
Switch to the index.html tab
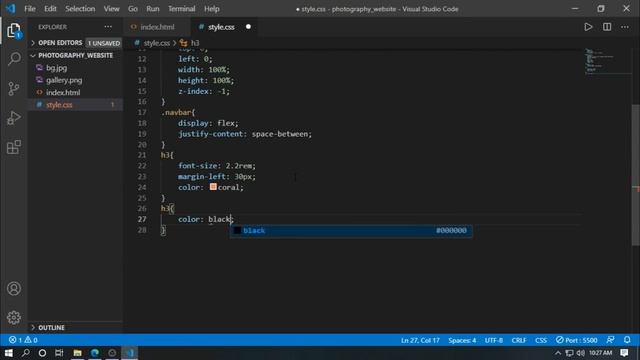(157, 27)
